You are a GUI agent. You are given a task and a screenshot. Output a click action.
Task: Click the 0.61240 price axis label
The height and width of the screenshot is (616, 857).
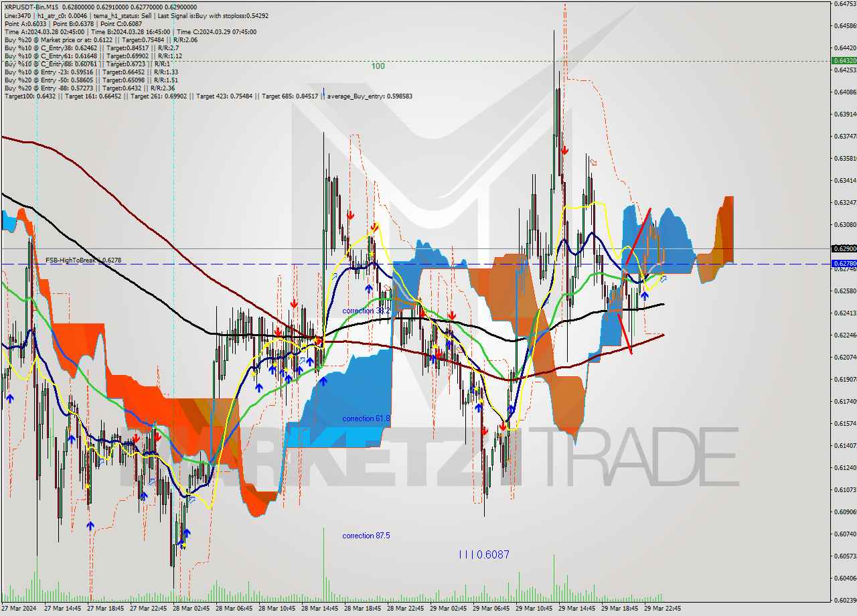click(x=845, y=468)
